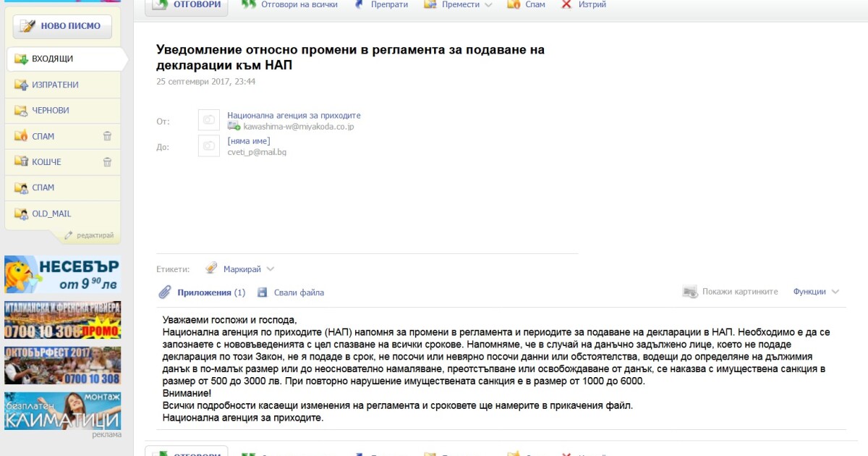Click the Внимание! line in the message
Image resolution: width=868 pixels, height=456 pixels.
coord(187,394)
